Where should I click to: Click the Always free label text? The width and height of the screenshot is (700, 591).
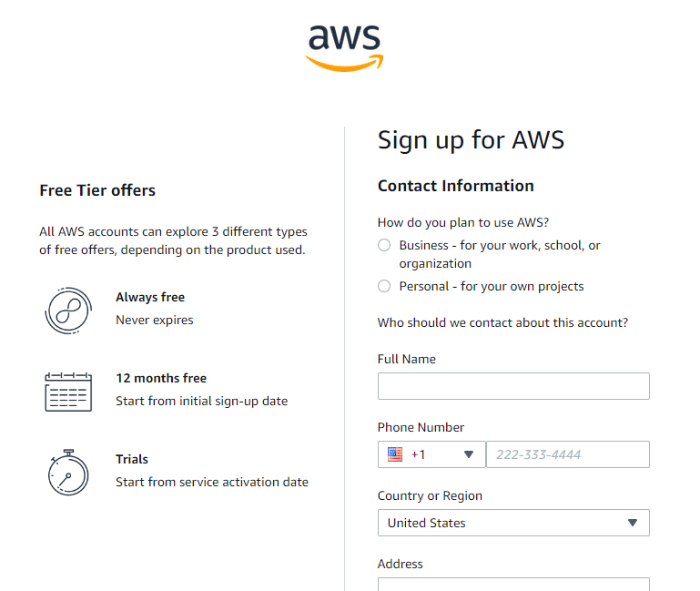(150, 297)
